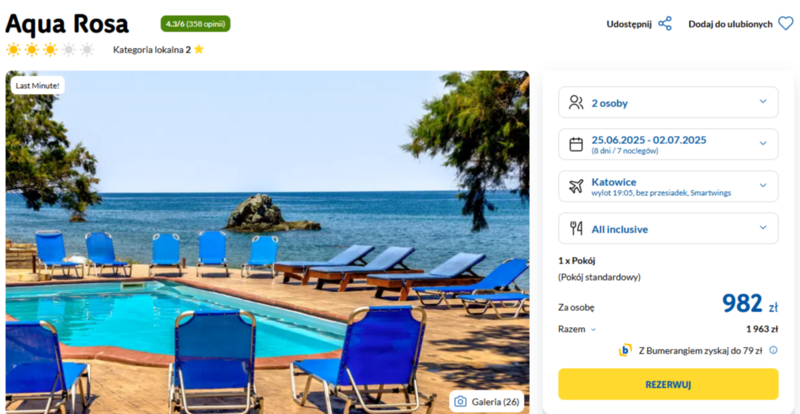Image resolution: width=800 pixels, height=414 pixels.
Task: Open the 25.06.2025 - 02.07.2025 date dropdown
Action: 668,144
